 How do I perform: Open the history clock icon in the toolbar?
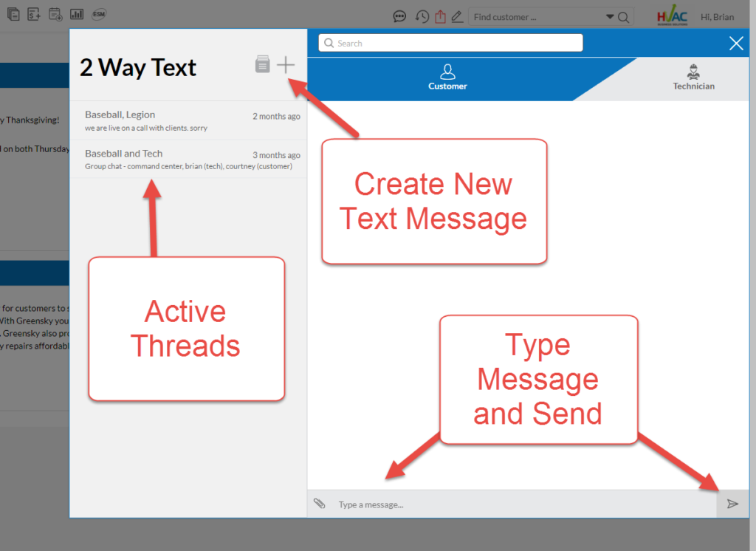(422, 16)
